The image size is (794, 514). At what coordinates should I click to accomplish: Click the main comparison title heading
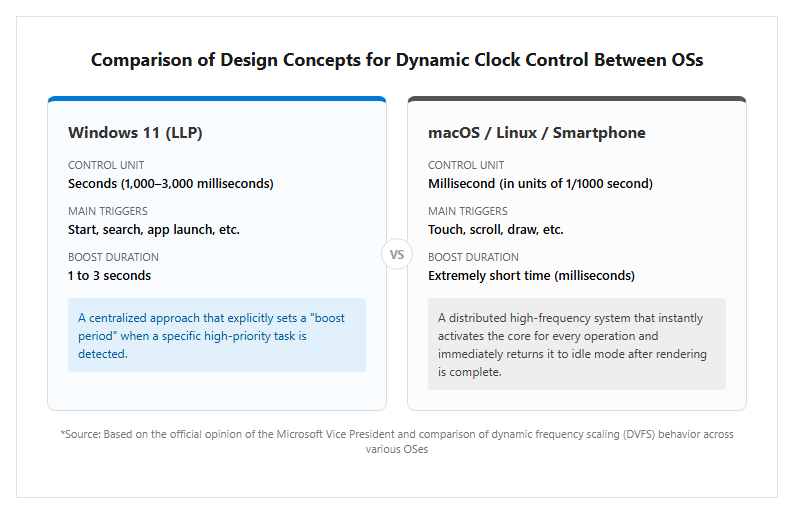click(x=396, y=60)
